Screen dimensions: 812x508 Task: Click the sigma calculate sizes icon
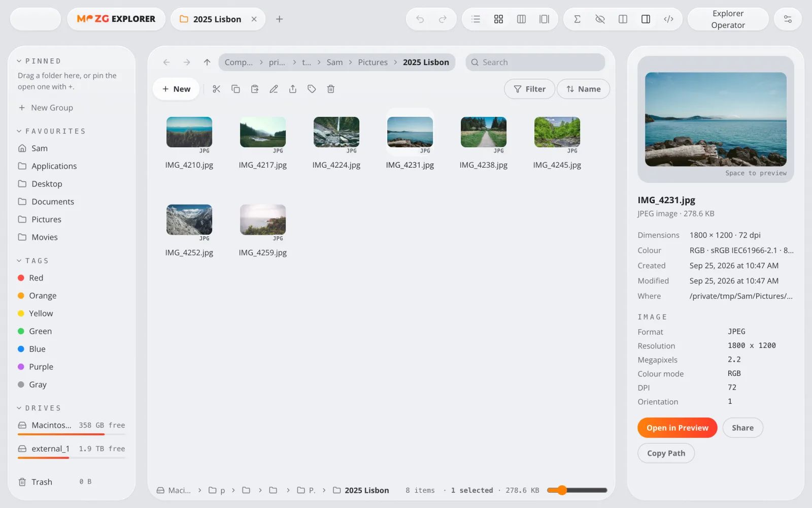pos(577,19)
